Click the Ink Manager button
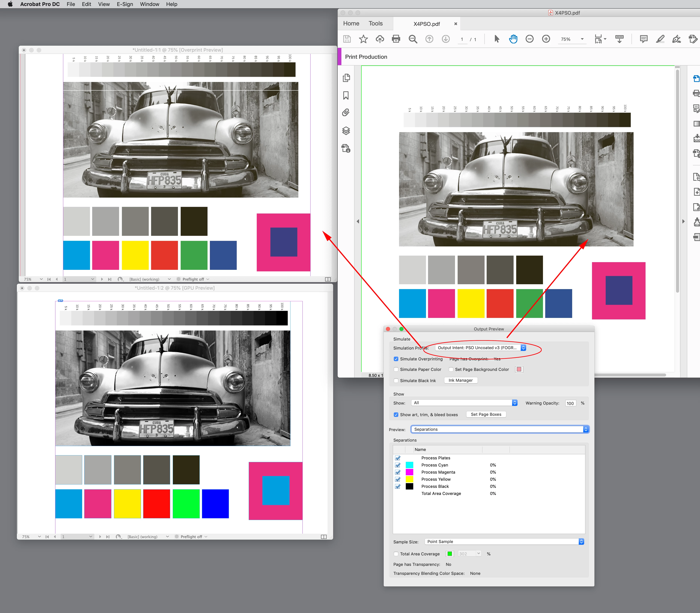Viewport: 700px width, 613px height. coord(460,380)
